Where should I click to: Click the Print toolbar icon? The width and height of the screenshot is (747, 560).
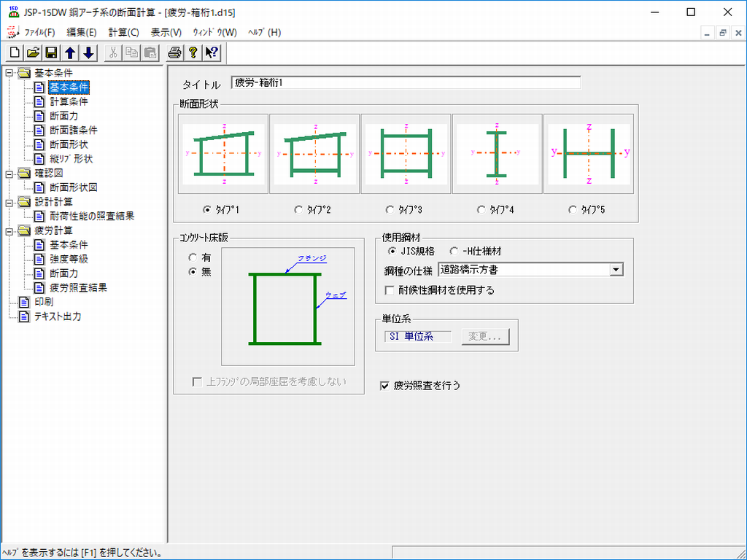click(174, 52)
